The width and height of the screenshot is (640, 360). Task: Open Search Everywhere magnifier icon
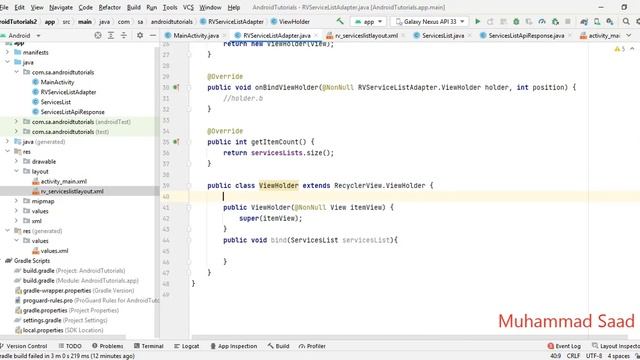pos(626,21)
